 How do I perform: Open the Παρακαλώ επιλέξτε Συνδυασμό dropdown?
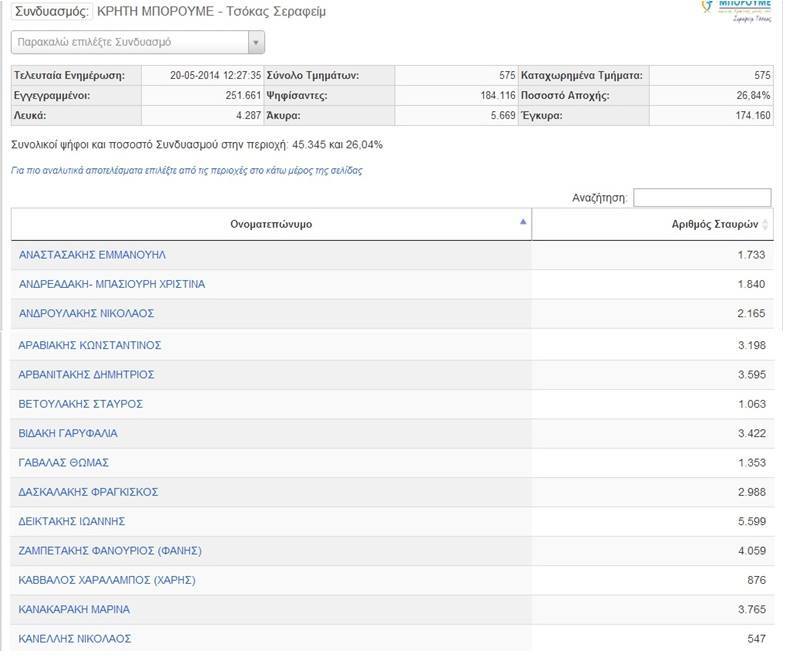(x=138, y=43)
